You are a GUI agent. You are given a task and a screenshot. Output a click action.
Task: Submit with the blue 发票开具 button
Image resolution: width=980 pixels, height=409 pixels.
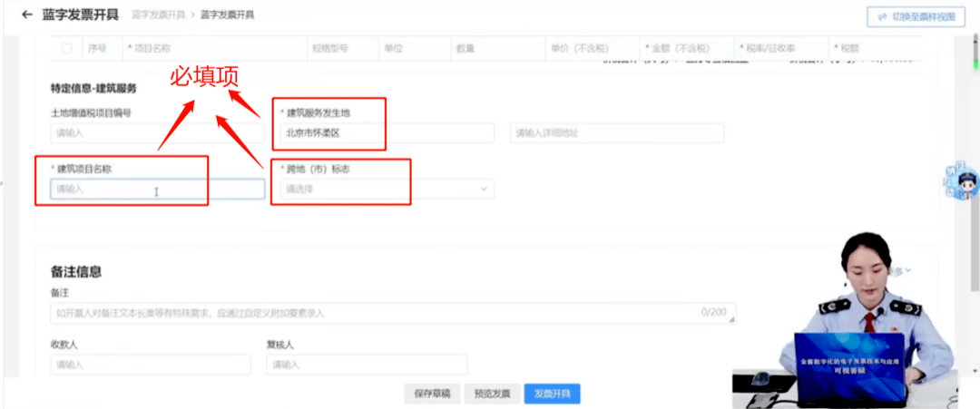coord(552,394)
